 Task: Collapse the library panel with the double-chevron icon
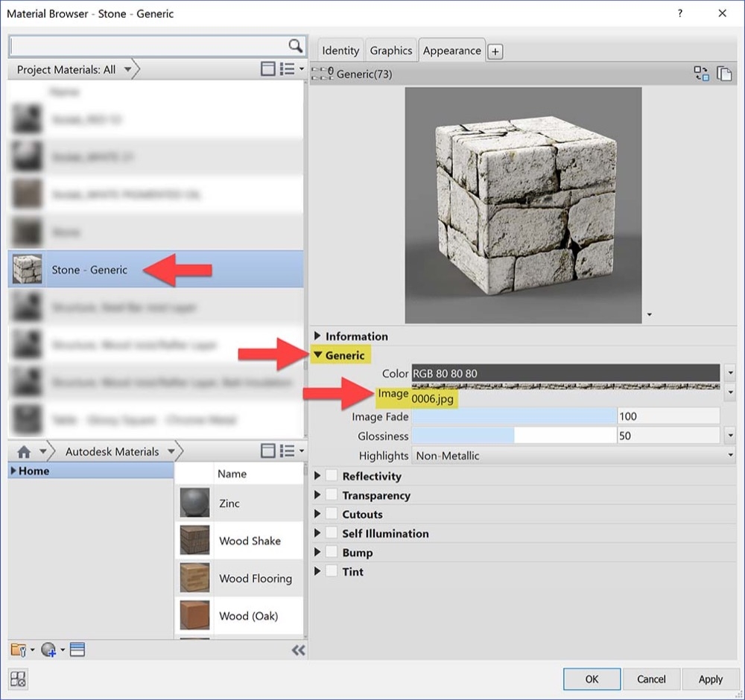click(x=299, y=649)
